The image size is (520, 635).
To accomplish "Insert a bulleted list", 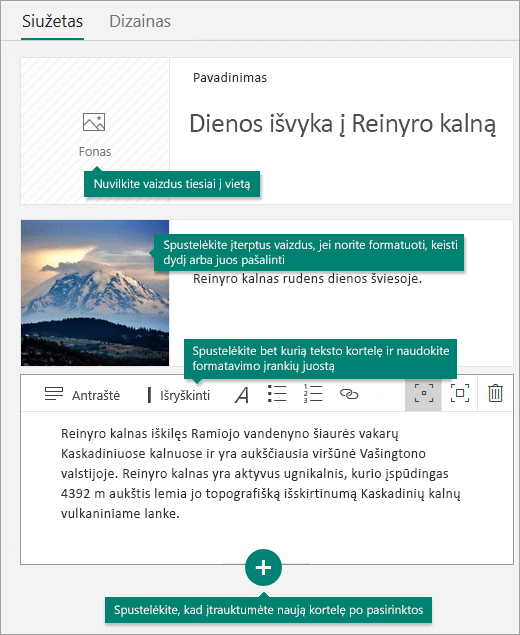I will tap(277, 394).
